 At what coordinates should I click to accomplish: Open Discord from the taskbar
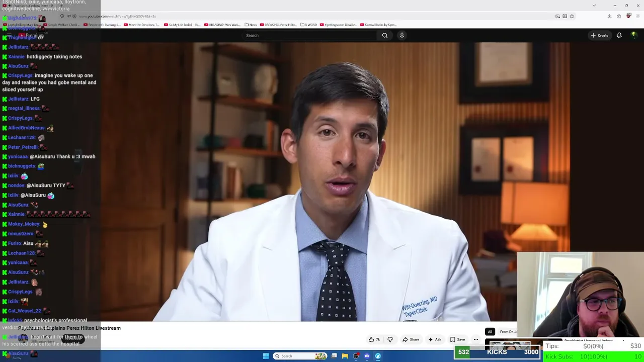[x=367, y=356]
